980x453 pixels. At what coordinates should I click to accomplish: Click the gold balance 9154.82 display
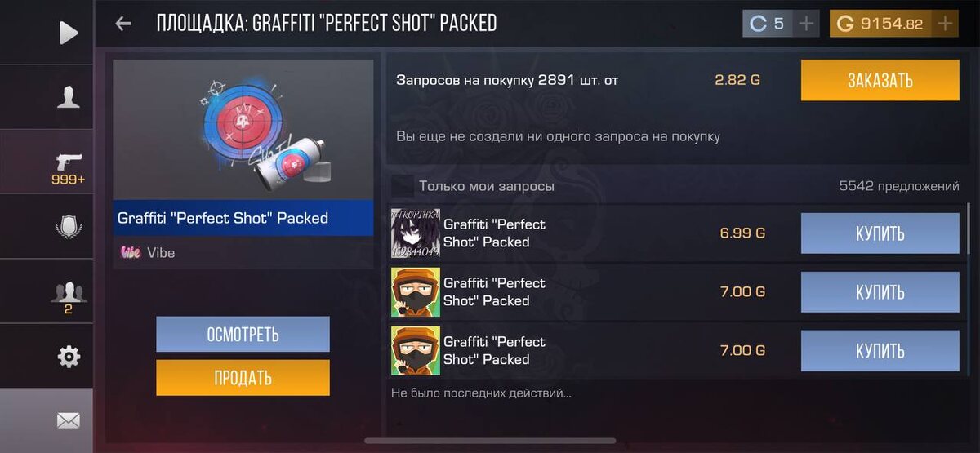[881, 24]
